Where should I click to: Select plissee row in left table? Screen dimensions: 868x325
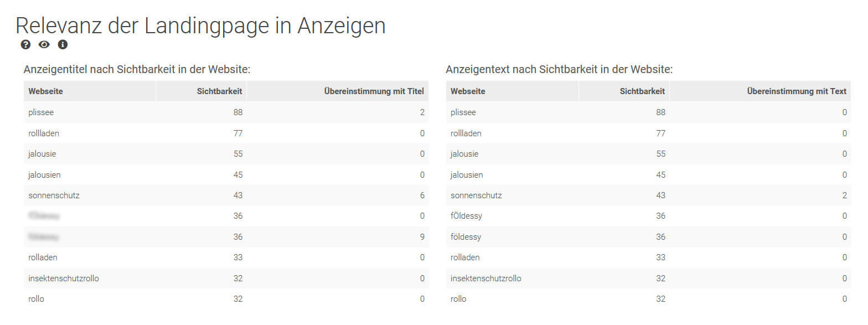click(226, 112)
